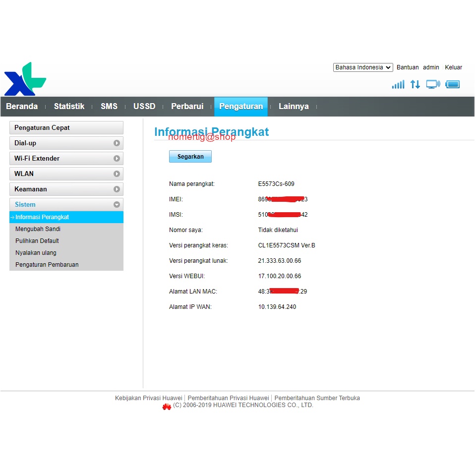The height and width of the screenshot is (476, 476).
Task: Click the Versi perangkat keras label
Action: click(198, 245)
